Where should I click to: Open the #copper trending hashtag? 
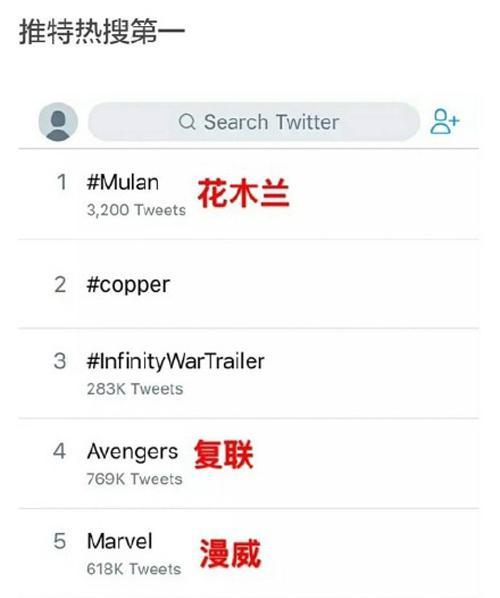pos(128,285)
